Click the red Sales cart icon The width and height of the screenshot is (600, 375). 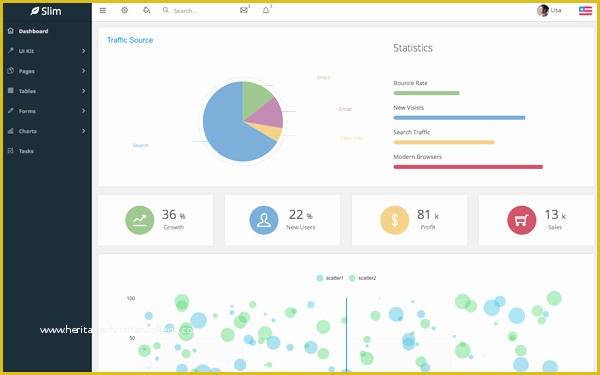point(522,220)
